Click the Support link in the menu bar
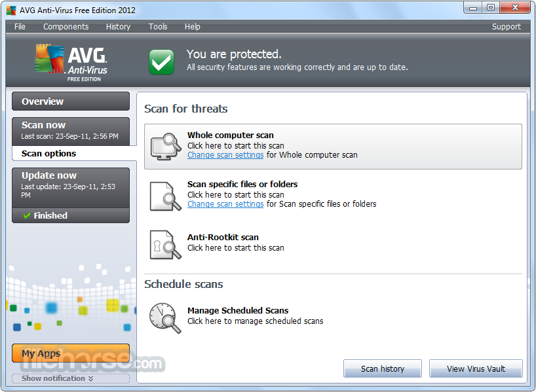The image size is (536, 392). click(507, 27)
